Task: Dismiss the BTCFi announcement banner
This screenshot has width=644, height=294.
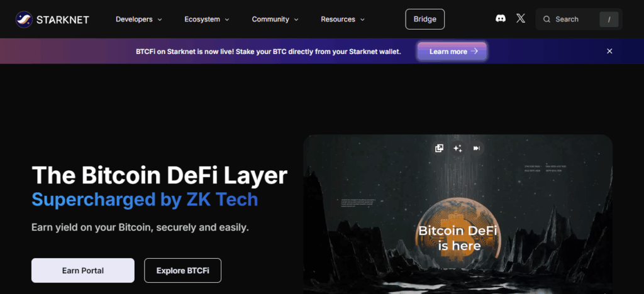Action: tap(609, 52)
